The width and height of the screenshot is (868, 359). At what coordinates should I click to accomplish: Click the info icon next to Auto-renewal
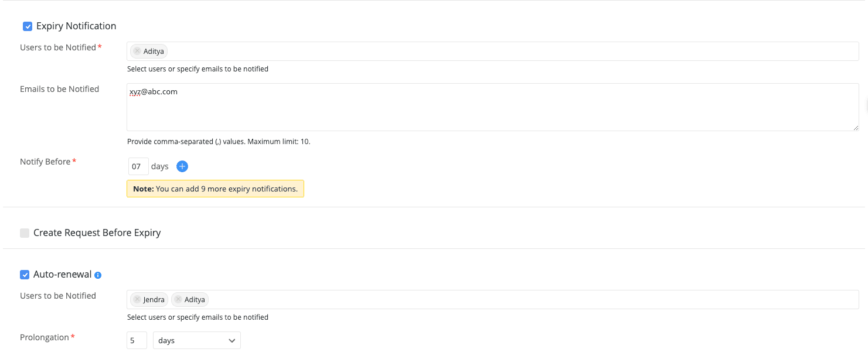click(x=97, y=275)
